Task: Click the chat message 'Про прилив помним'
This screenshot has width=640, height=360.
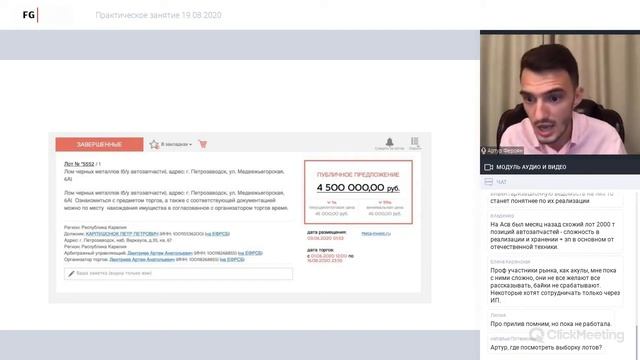Action: coord(551,324)
